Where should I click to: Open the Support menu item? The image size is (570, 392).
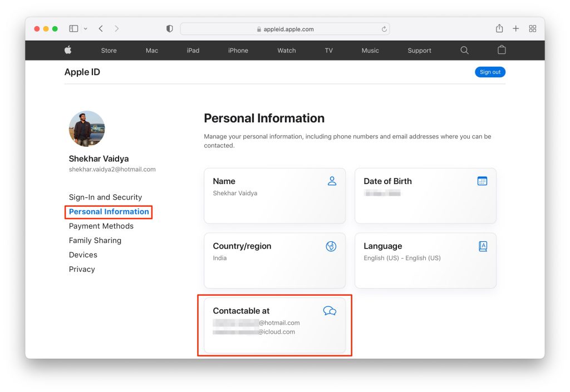click(x=419, y=51)
